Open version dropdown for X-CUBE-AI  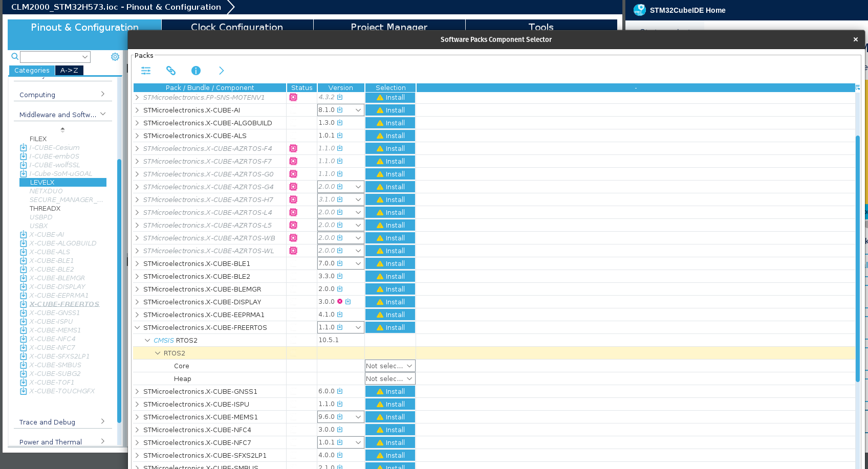click(x=358, y=110)
